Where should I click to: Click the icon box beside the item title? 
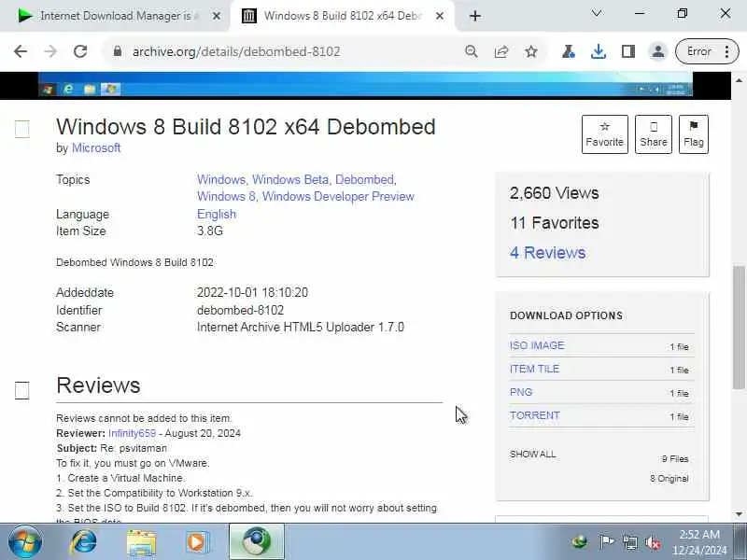(21, 129)
